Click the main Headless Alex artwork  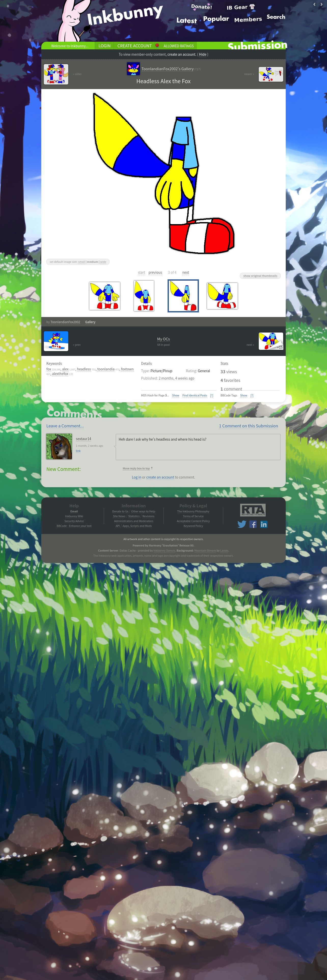point(163,173)
